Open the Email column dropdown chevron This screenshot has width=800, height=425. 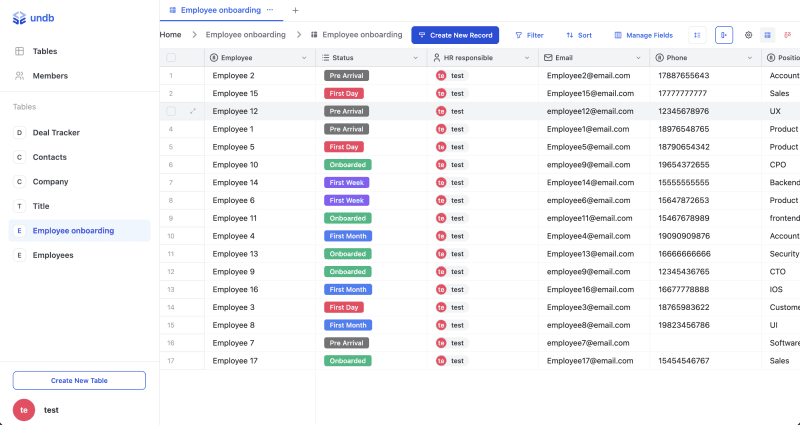[x=638, y=58]
